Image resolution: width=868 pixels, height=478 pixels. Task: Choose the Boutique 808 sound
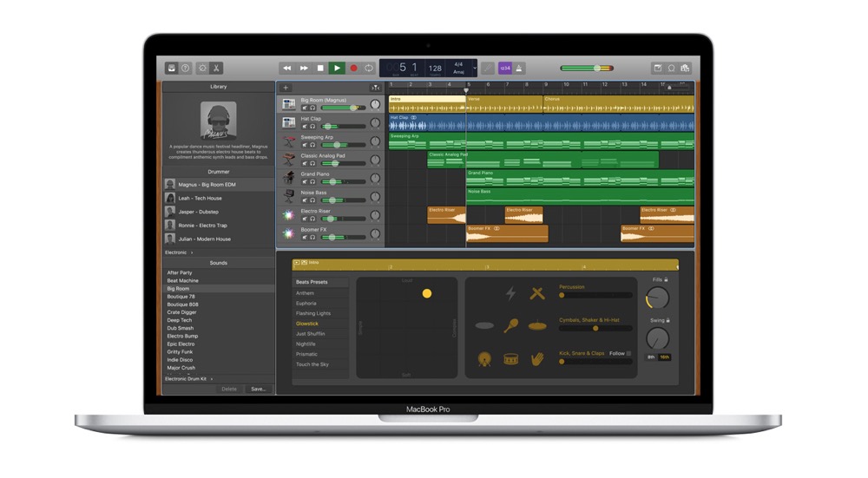coord(219,304)
